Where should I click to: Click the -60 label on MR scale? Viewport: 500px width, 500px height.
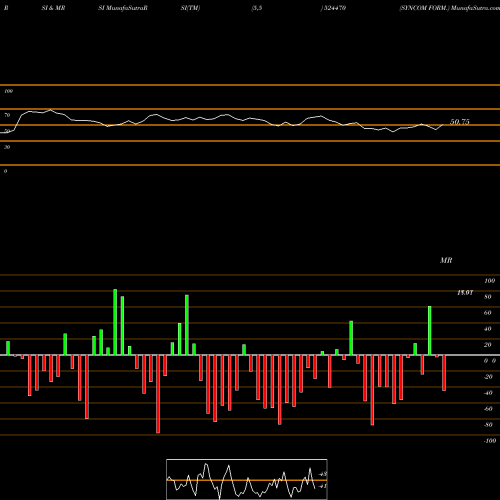click(x=488, y=409)
